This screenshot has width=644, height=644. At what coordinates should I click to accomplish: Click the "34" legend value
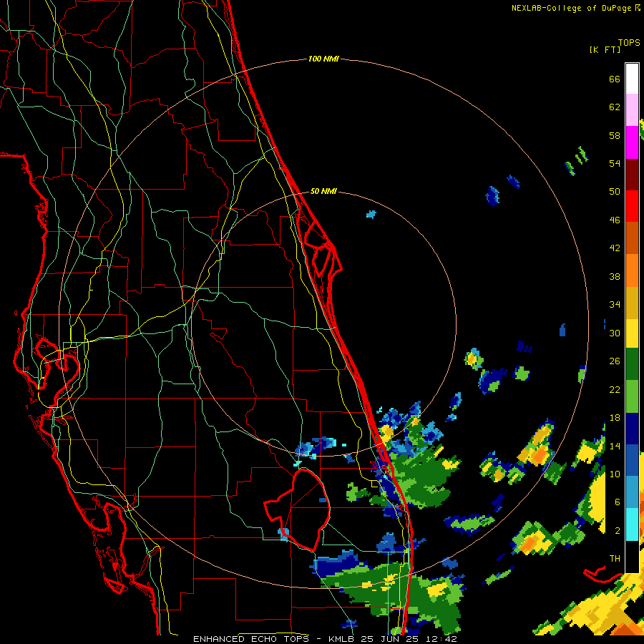tap(615, 305)
